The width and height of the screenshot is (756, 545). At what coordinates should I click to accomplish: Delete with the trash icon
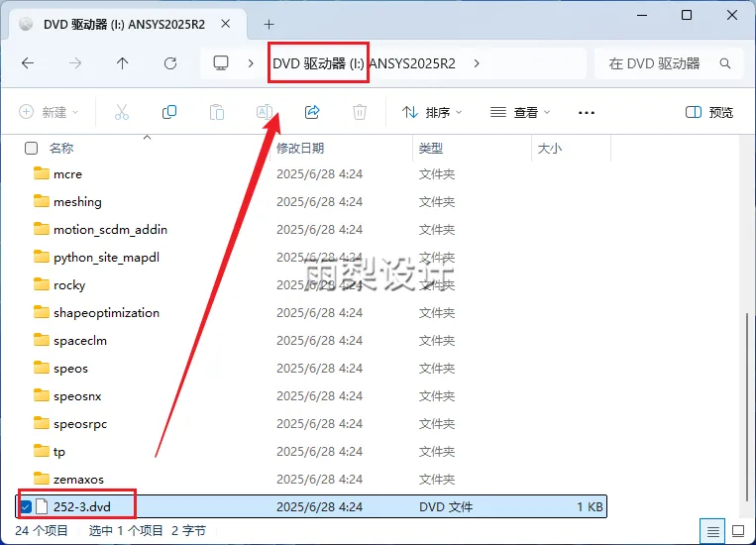point(360,112)
